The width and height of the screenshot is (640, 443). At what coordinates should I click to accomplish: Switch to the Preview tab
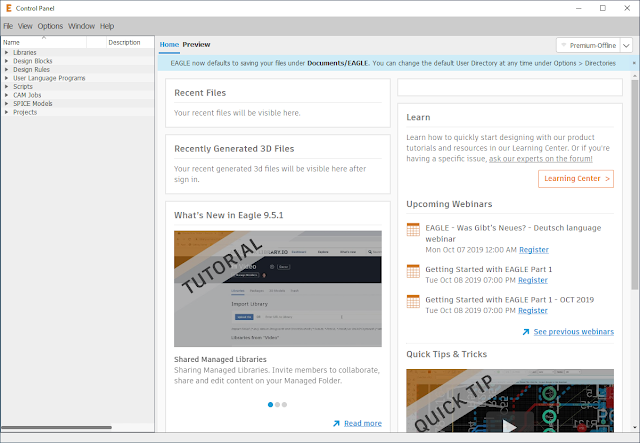click(196, 45)
